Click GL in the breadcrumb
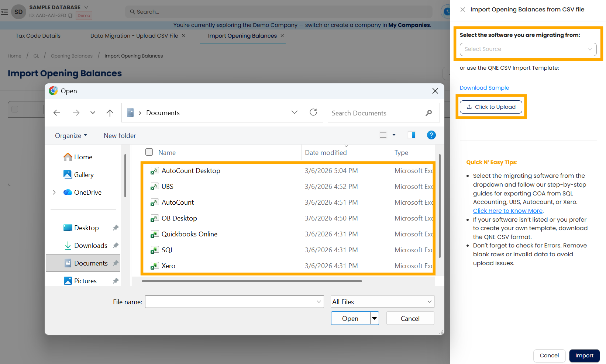Image resolution: width=606 pixels, height=364 pixels. pos(36,56)
